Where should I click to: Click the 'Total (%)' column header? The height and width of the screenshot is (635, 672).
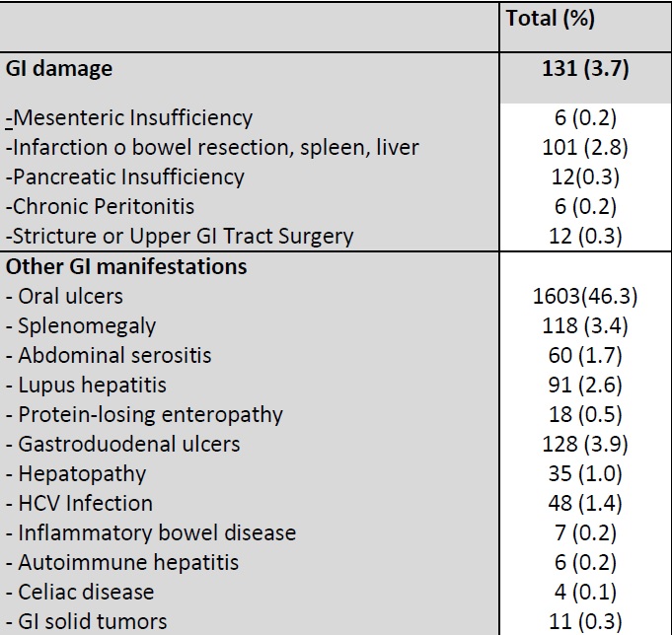[551, 19]
